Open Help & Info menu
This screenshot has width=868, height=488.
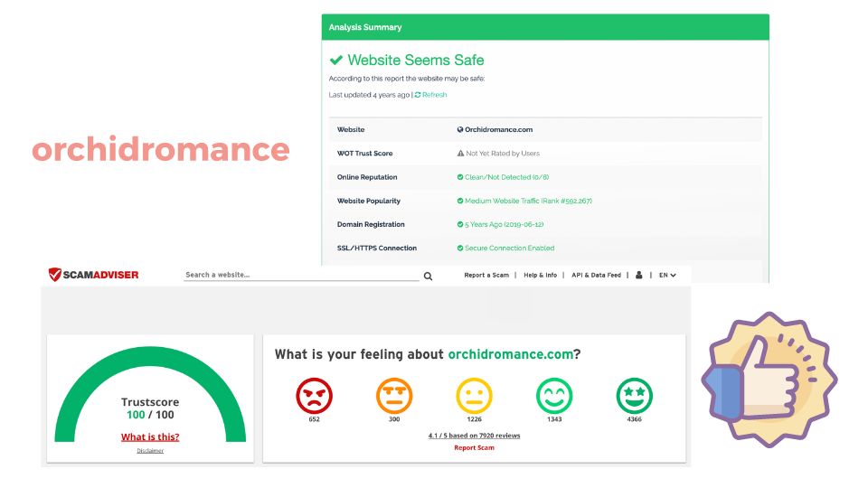tap(540, 275)
